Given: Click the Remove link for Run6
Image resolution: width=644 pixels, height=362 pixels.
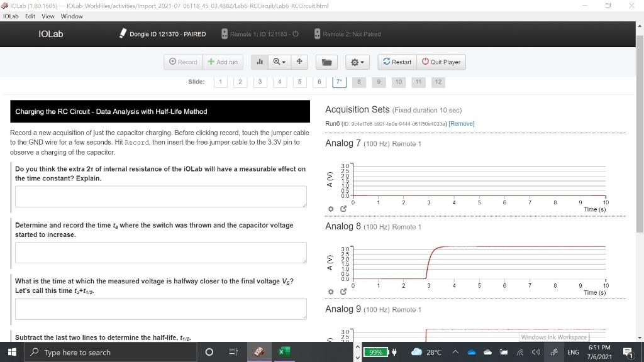Looking at the screenshot, I should click(461, 124).
